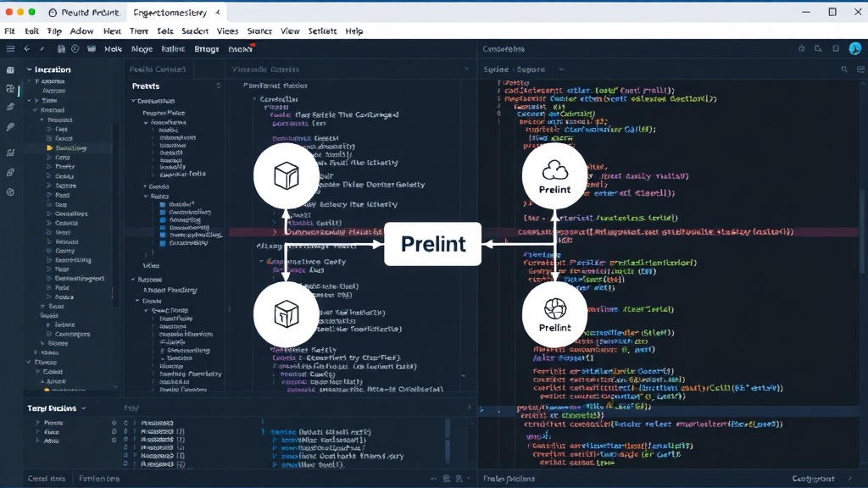Screen dimensions: 868x488
Task: Click the right editor's vertical scrollbar
Action: coord(861,230)
